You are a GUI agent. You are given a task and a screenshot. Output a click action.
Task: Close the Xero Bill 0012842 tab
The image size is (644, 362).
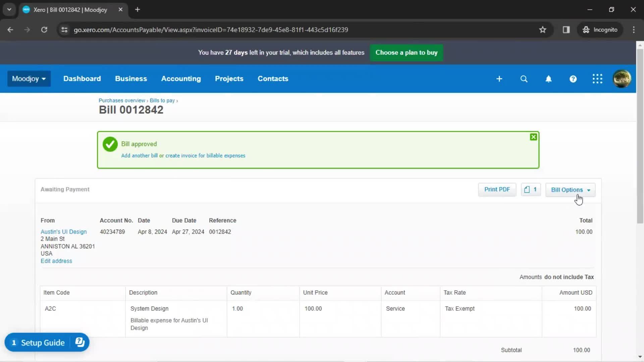[x=120, y=10]
